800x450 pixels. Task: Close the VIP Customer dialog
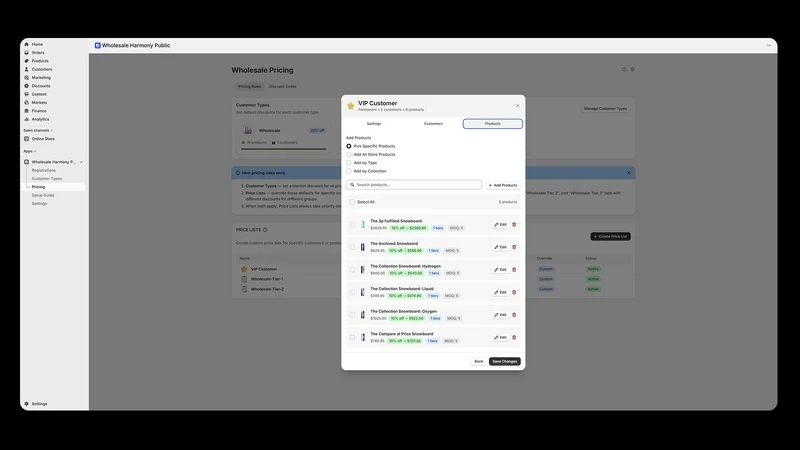(517, 106)
